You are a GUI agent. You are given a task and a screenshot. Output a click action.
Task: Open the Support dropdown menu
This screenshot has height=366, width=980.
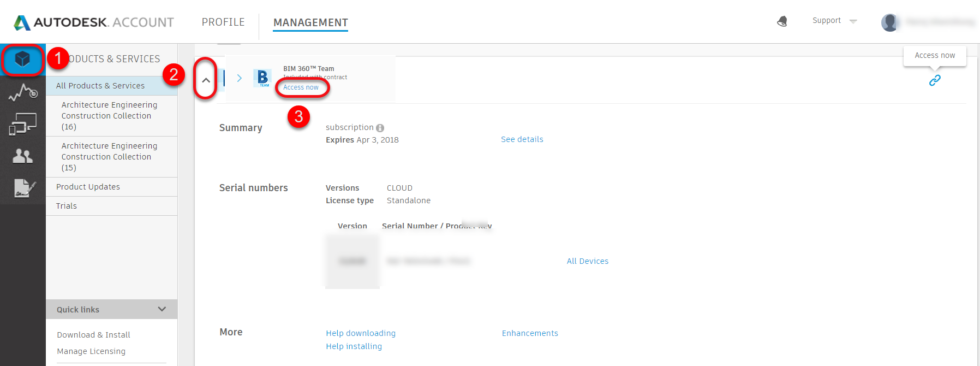point(834,21)
